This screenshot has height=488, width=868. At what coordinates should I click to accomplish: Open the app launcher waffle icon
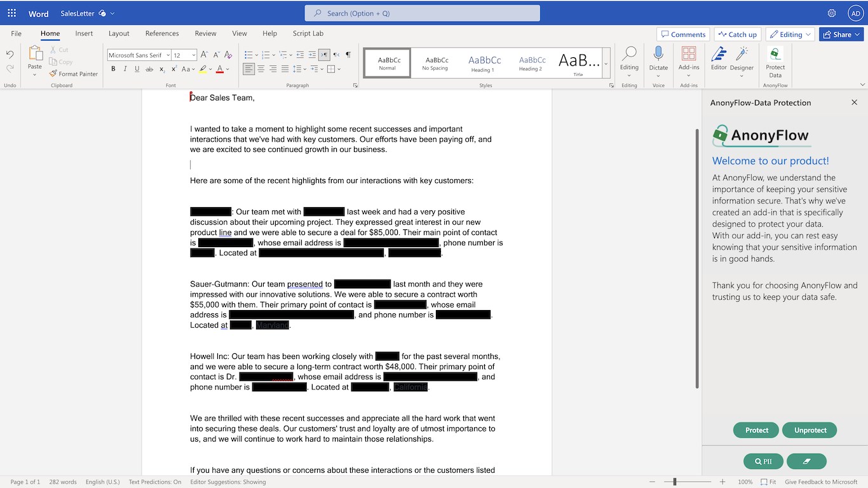click(x=11, y=13)
